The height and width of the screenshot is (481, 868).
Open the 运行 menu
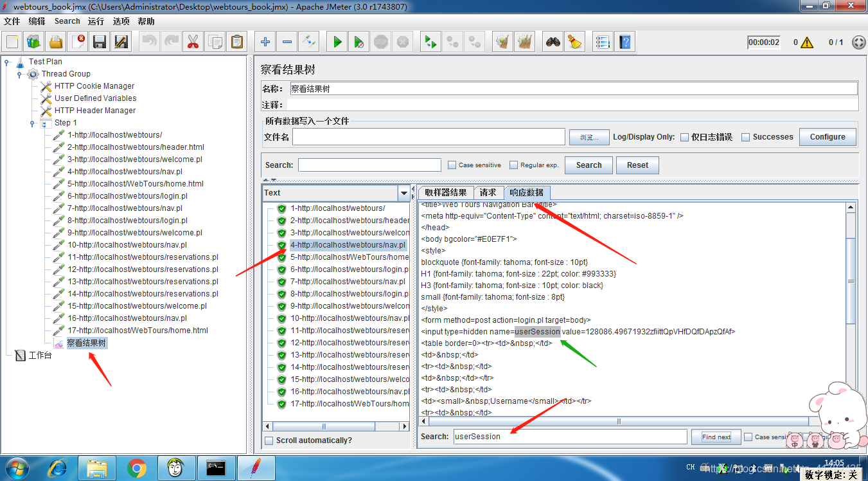click(96, 21)
